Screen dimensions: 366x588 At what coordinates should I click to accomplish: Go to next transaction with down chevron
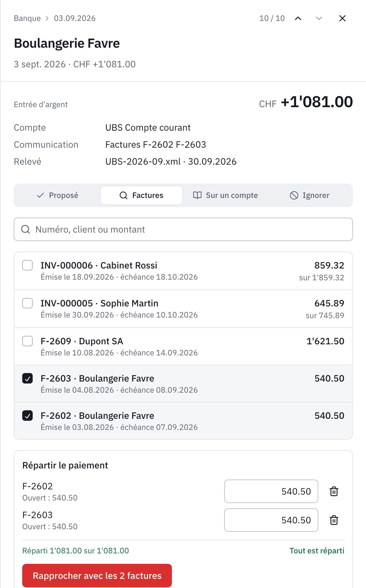coord(319,18)
